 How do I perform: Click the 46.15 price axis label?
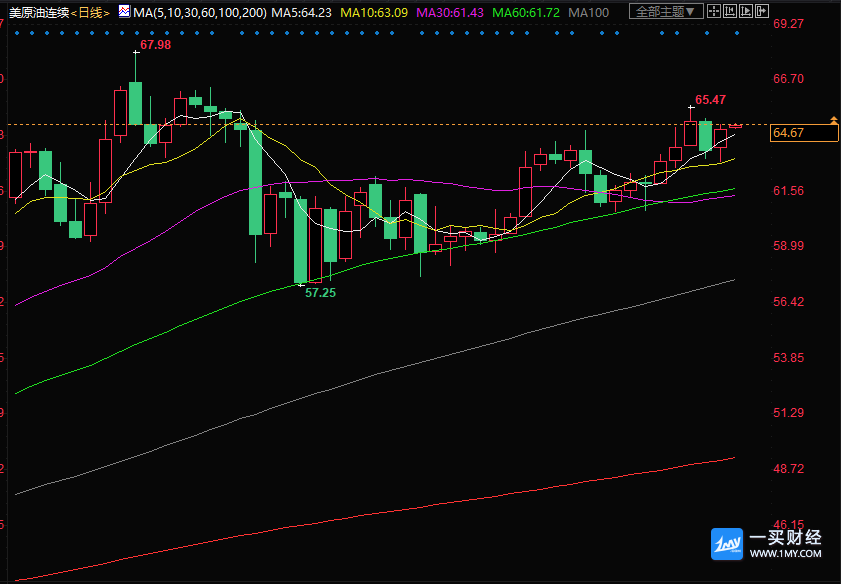pyautogui.click(x=788, y=524)
